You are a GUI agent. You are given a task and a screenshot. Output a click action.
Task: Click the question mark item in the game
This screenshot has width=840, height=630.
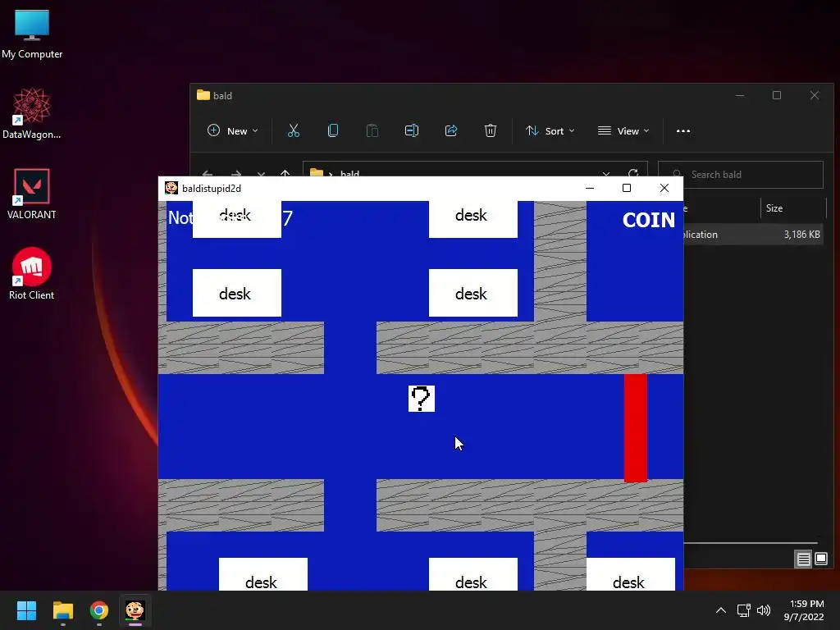pyautogui.click(x=422, y=399)
